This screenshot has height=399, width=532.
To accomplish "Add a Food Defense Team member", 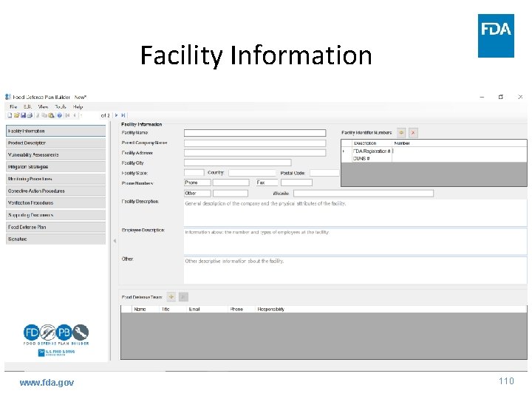I will coord(171,297).
